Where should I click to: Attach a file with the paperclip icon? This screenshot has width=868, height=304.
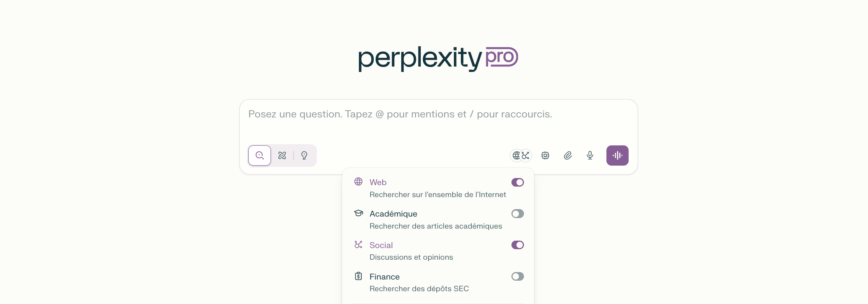[568, 155]
